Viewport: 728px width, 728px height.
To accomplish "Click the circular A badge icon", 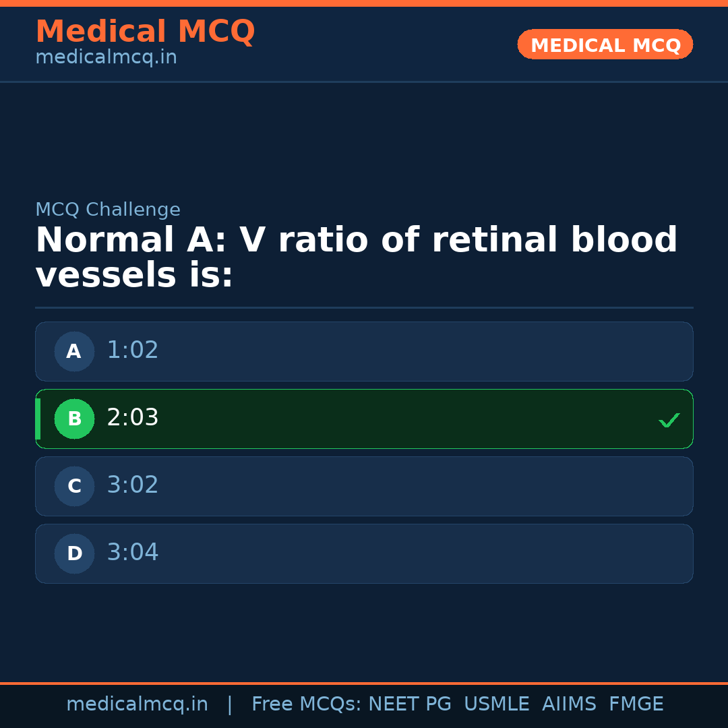I will tap(73, 351).
